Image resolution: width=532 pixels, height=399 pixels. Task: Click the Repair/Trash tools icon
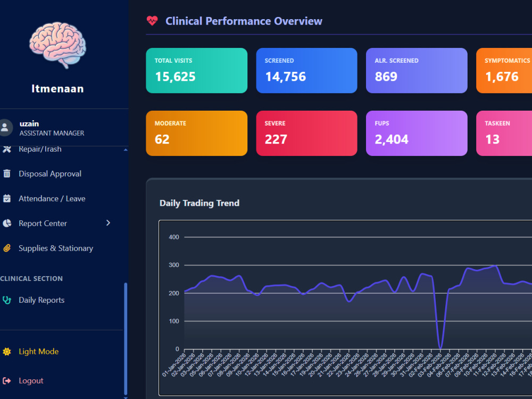(x=7, y=149)
